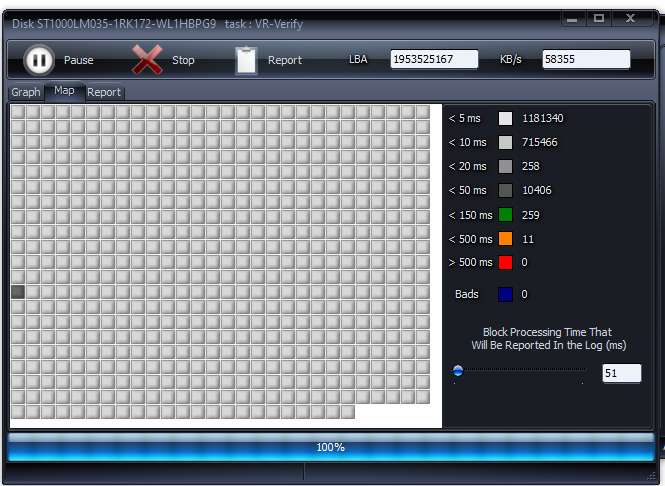Click the count 1181340
Screen dimensions: 665x486
543,118
